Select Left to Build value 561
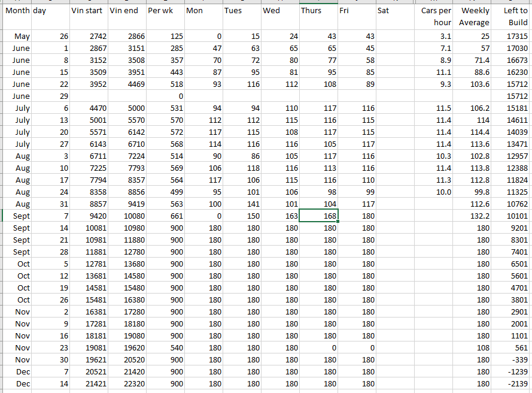Viewport: 532px width, 393px height. (510, 347)
